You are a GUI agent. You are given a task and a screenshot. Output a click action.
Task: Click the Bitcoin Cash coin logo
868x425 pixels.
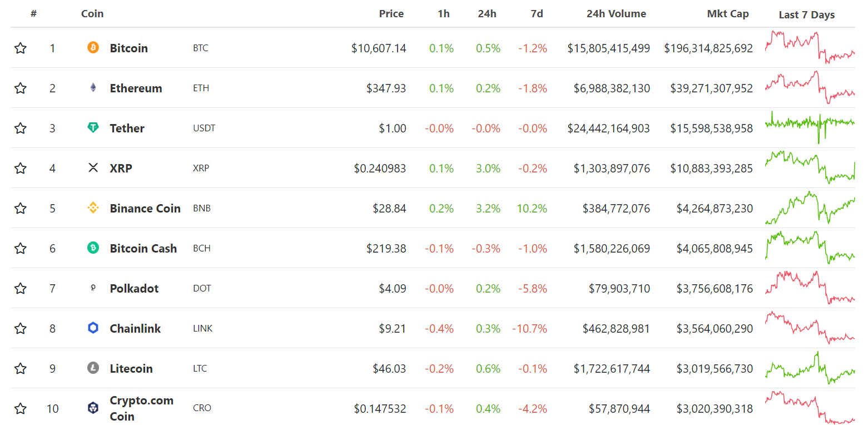pyautogui.click(x=93, y=248)
